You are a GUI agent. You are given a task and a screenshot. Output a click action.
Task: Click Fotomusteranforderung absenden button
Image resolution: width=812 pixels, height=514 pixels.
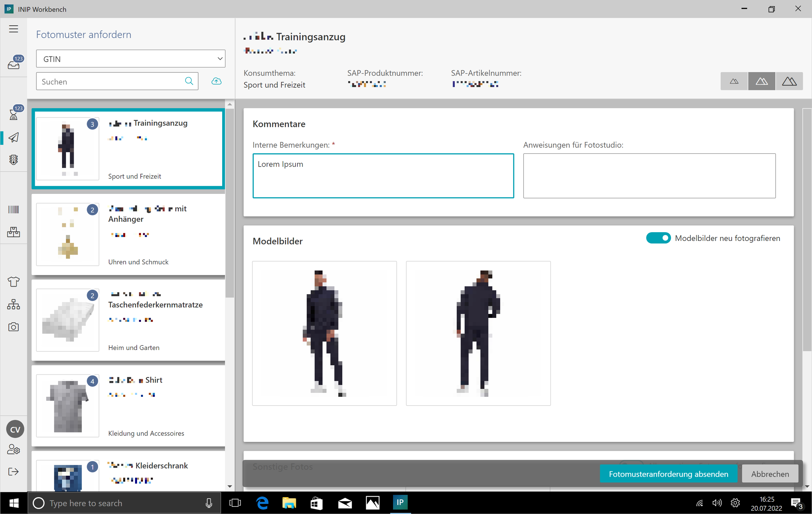[668, 474]
